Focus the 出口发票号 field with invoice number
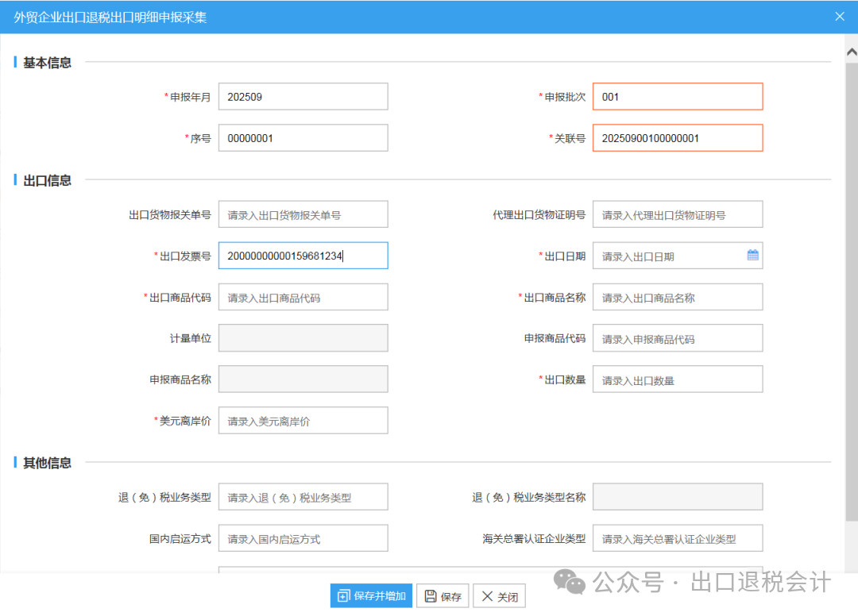This screenshot has width=858, height=616. click(303, 255)
